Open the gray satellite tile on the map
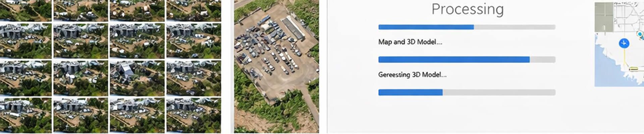This screenshot has height=134, width=644. tap(604, 17)
